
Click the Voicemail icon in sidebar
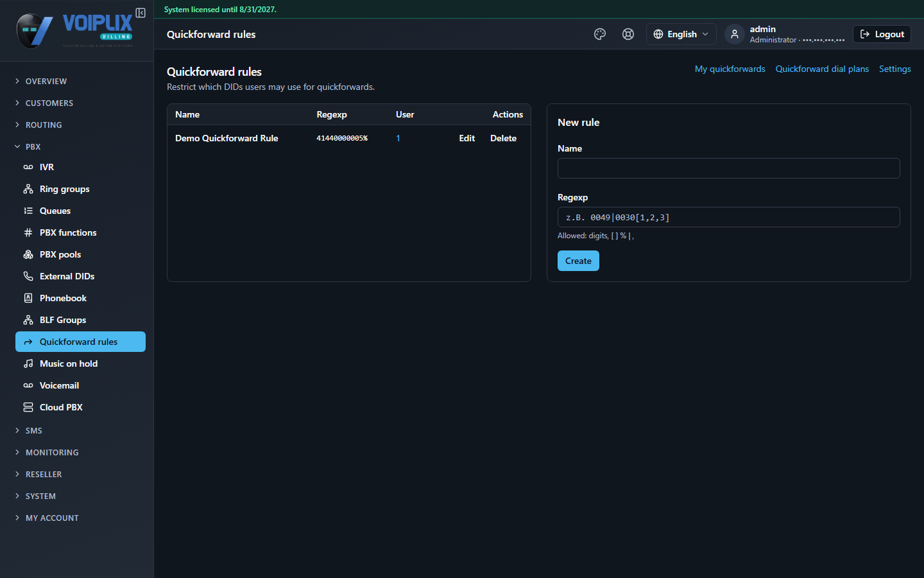coord(28,385)
